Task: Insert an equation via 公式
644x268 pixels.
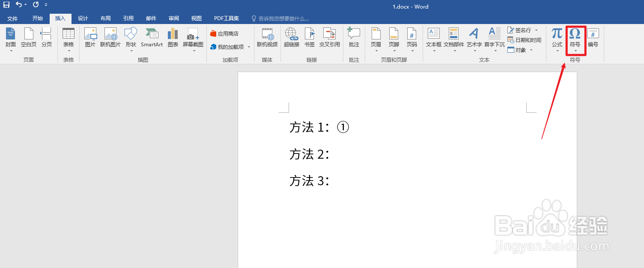Action: coord(556,39)
